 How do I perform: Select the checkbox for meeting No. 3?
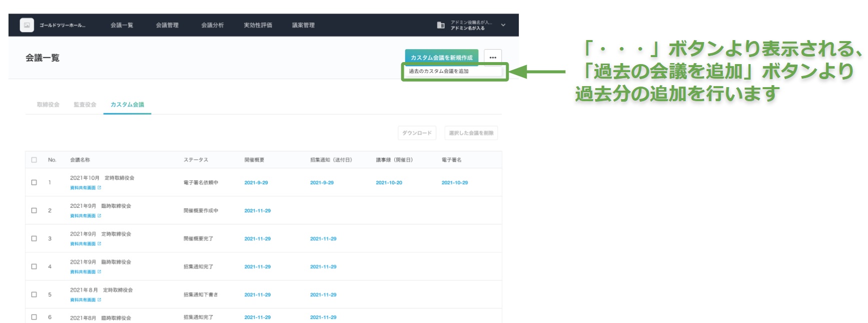click(x=34, y=239)
